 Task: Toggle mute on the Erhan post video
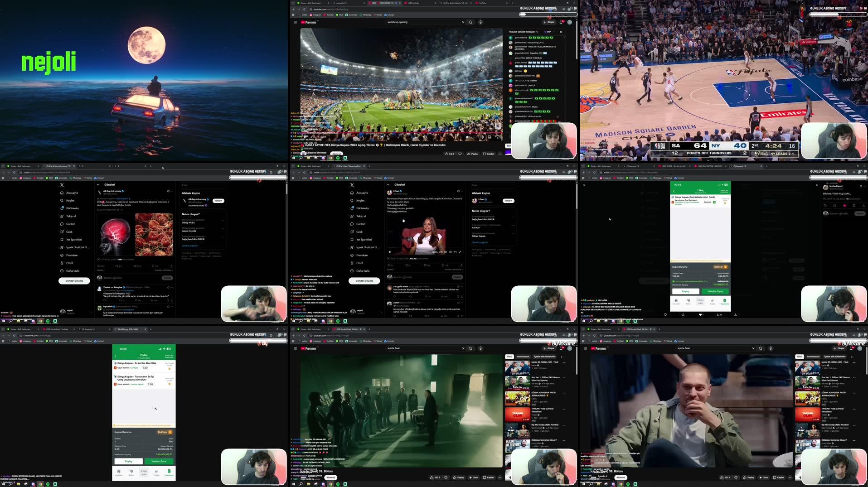(446, 252)
